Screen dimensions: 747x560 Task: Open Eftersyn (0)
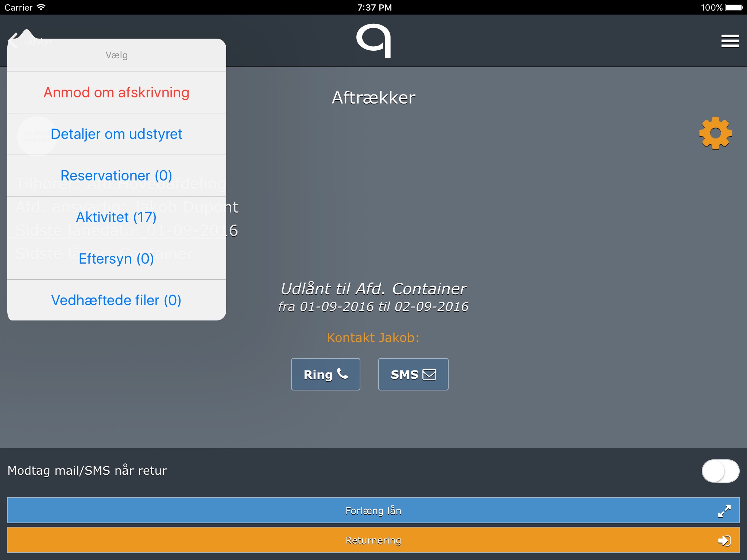tap(117, 258)
